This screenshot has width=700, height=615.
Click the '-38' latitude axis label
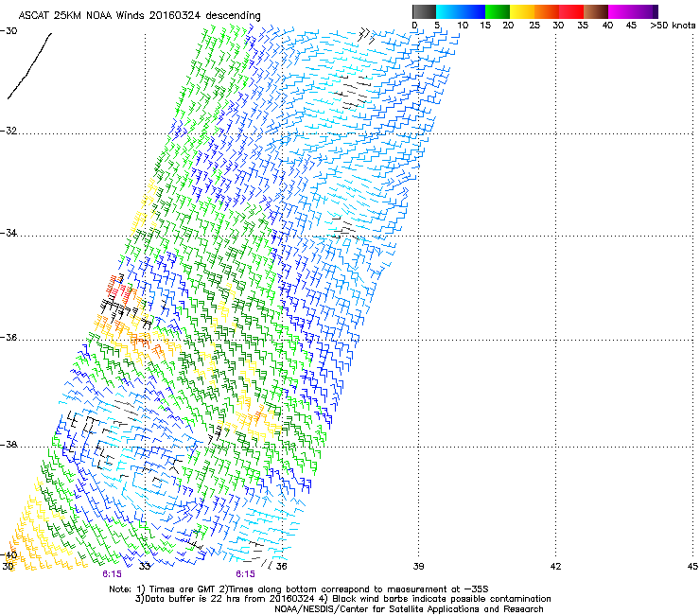point(9,445)
